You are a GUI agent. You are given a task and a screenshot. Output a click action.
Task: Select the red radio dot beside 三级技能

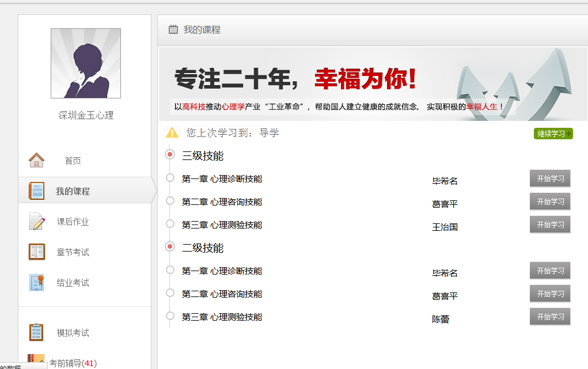pos(170,154)
